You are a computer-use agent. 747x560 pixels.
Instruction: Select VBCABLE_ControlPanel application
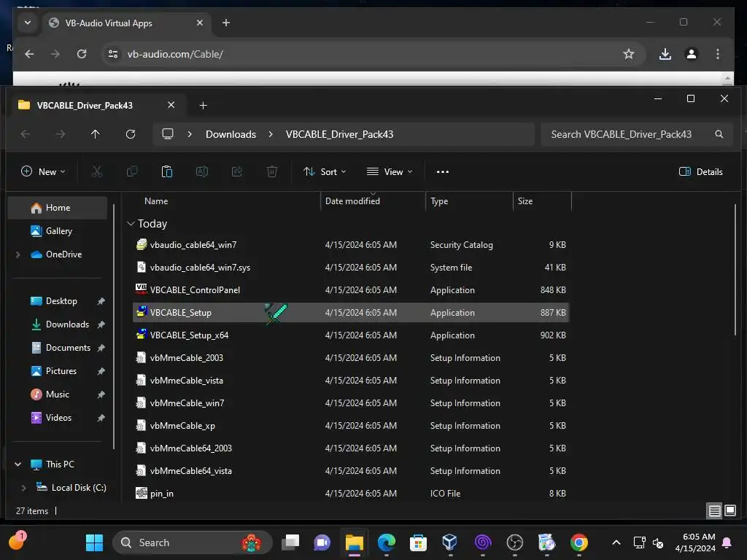point(351,290)
